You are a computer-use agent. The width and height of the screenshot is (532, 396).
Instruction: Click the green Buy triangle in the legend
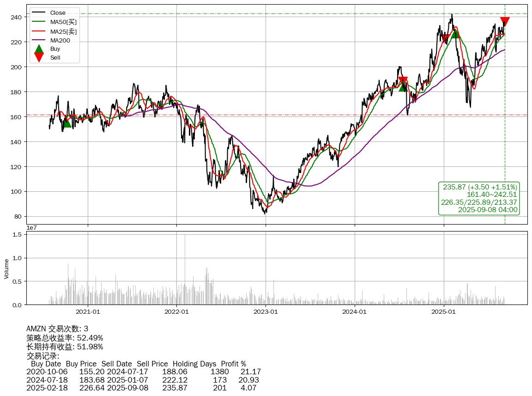(39, 49)
